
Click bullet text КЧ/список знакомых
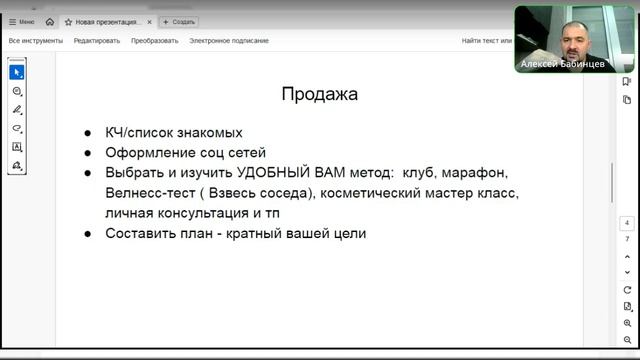coord(173,133)
